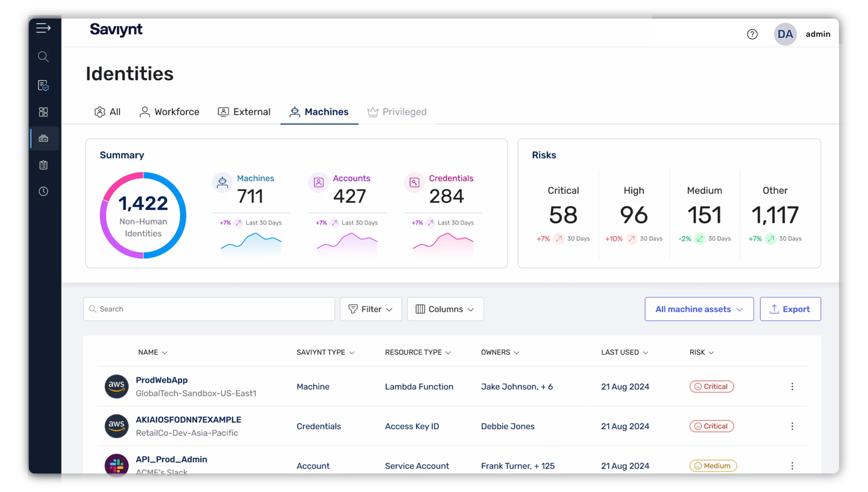Open three-dot menu for ProdWebApp row

(x=792, y=387)
